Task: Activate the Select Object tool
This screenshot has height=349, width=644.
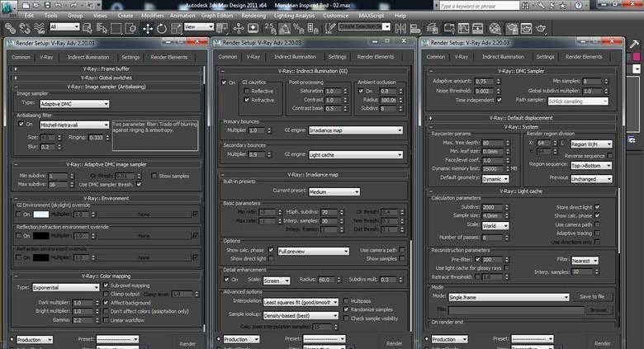Action: tap(88, 28)
